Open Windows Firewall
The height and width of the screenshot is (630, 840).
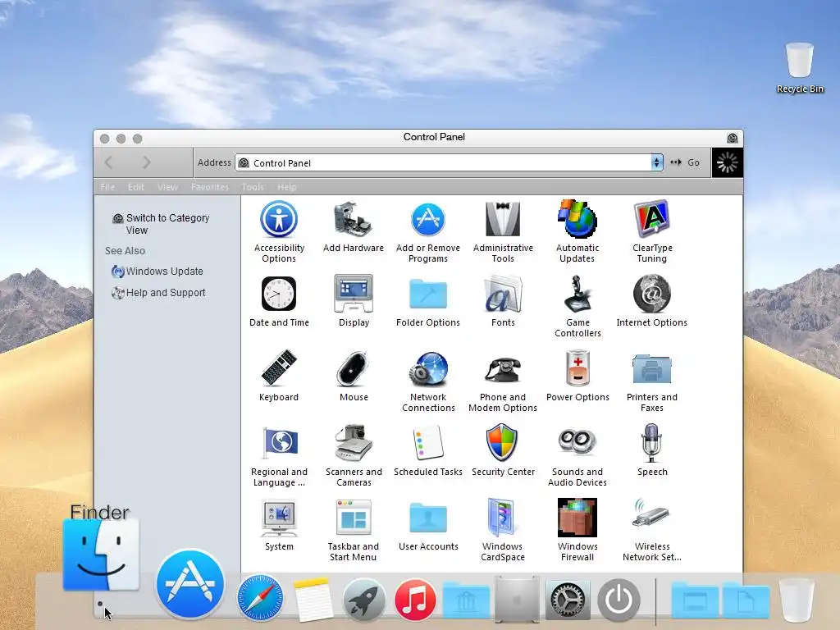[577, 530]
